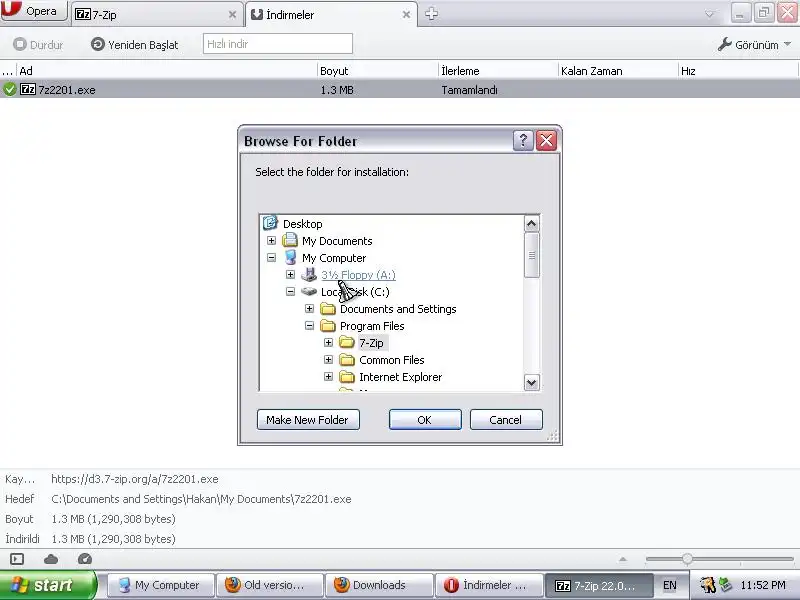Expand the 7-Zip folder node
Image resolution: width=800 pixels, height=600 pixels.
pyautogui.click(x=328, y=342)
